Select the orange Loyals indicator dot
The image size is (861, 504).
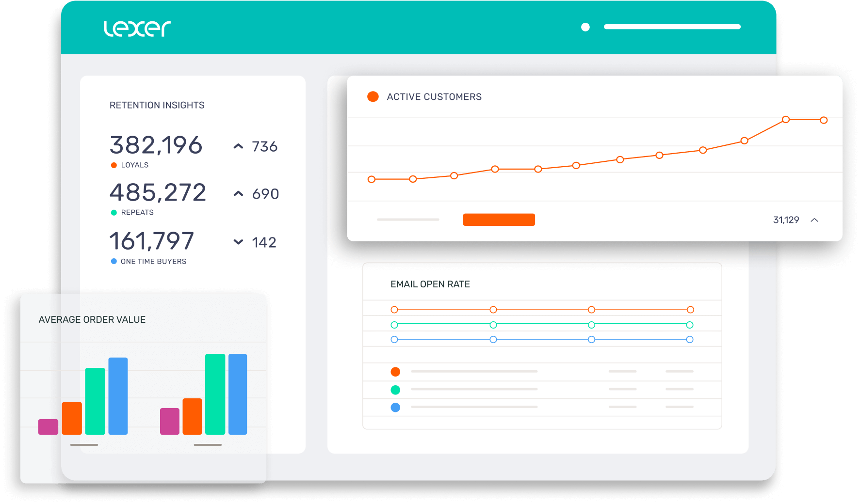click(114, 165)
